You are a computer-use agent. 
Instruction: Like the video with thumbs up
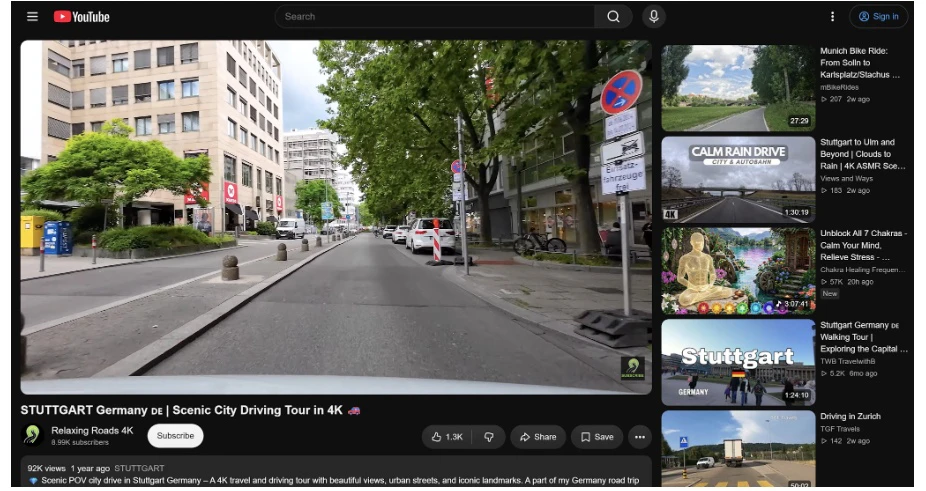447,437
